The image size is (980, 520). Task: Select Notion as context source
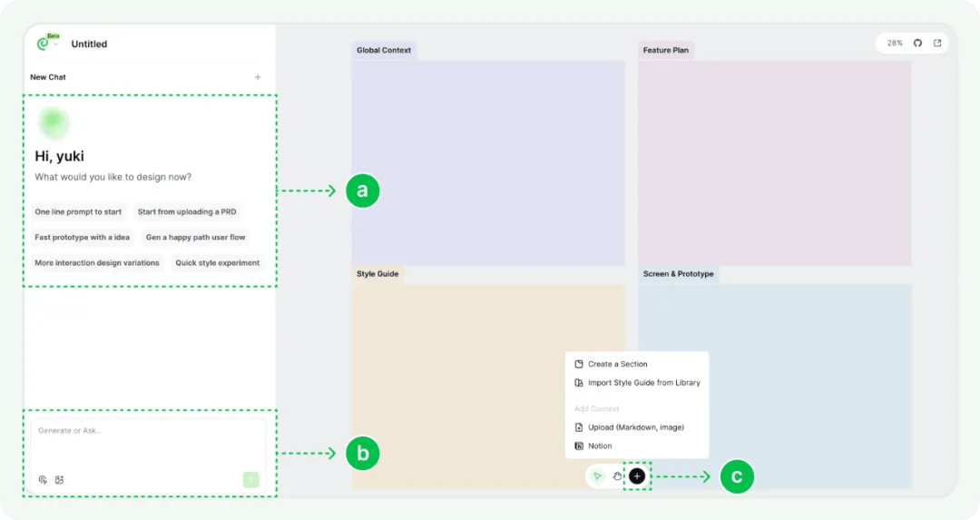pos(600,446)
